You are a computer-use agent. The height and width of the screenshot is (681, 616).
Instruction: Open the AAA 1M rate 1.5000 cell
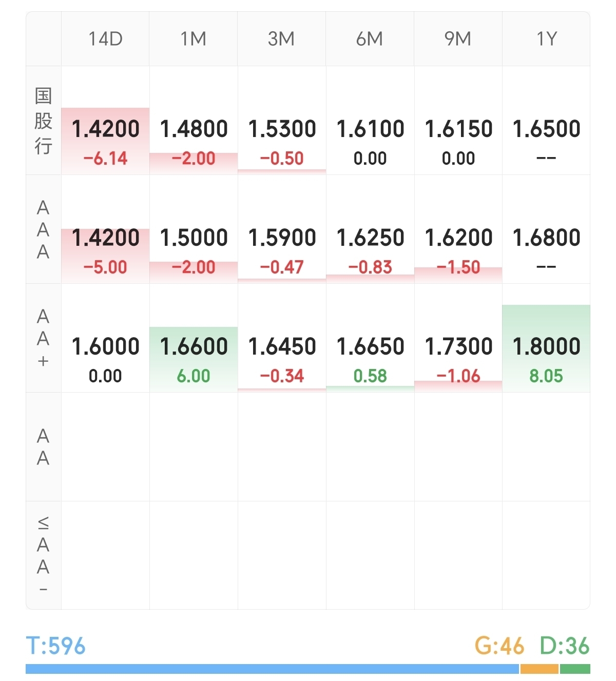[194, 247]
